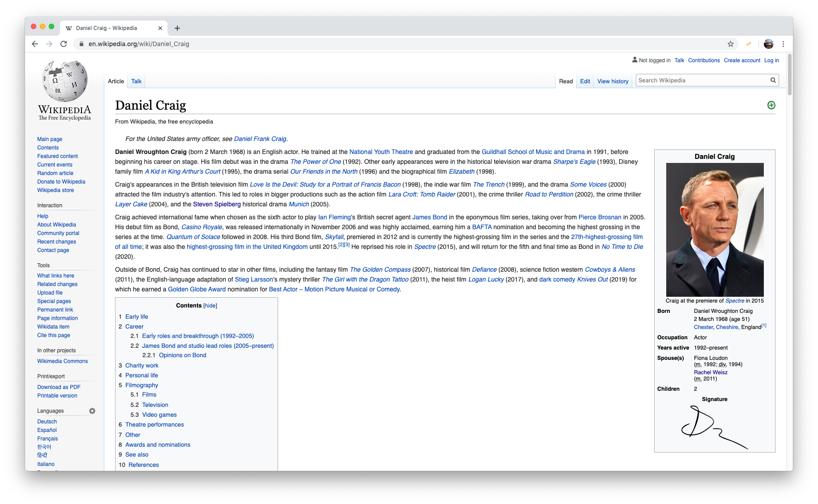This screenshot has width=818, height=504.
Task: Click the browser forward arrow
Action: [x=49, y=44]
